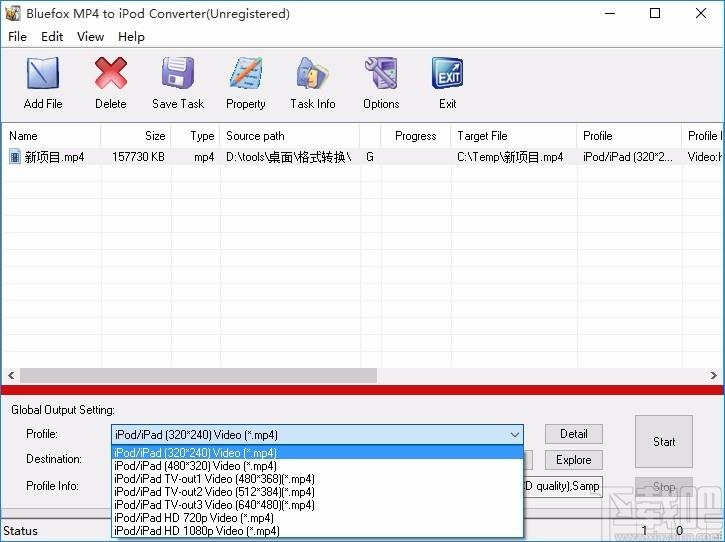Open the Options tools icon
Image resolution: width=725 pixels, height=542 pixels.
[381, 73]
